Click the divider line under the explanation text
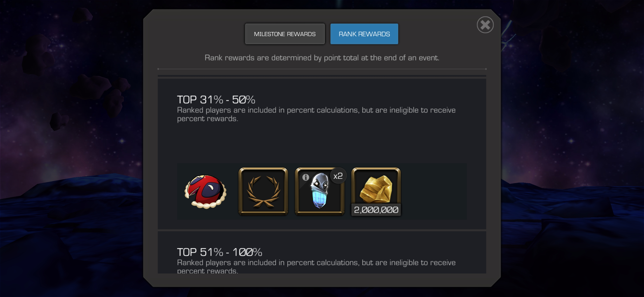 click(x=322, y=69)
